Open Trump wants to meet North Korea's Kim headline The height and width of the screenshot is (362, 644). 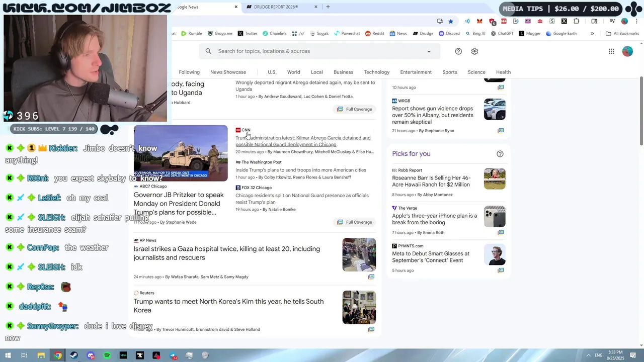click(228, 306)
